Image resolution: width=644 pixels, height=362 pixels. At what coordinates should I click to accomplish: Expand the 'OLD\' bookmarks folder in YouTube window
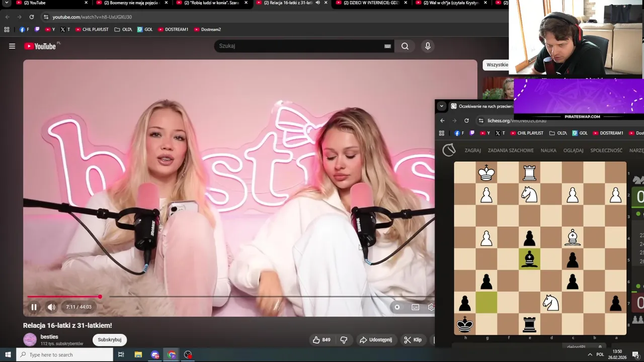coord(123,30)
